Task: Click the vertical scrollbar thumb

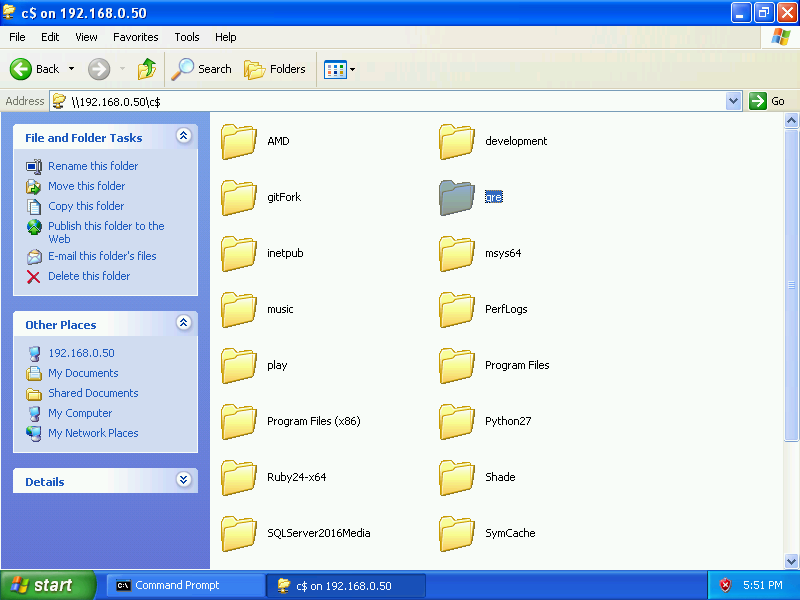Action: click(791, 285)
